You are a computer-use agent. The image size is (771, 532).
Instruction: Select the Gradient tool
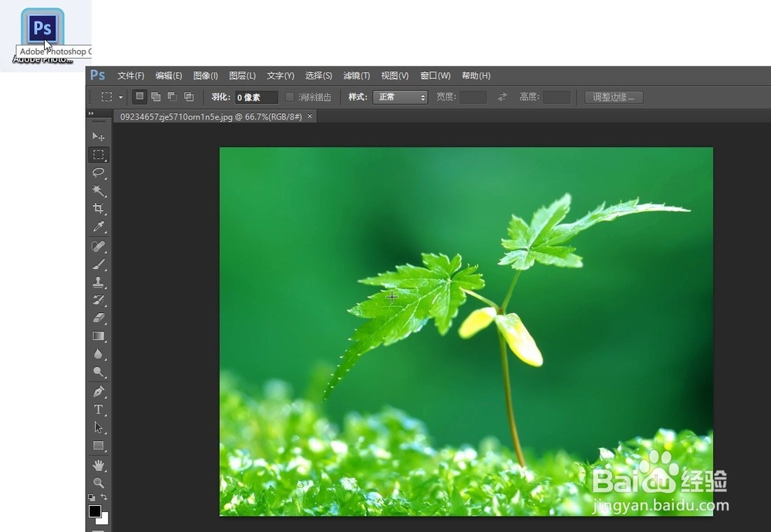coord(99,336)
